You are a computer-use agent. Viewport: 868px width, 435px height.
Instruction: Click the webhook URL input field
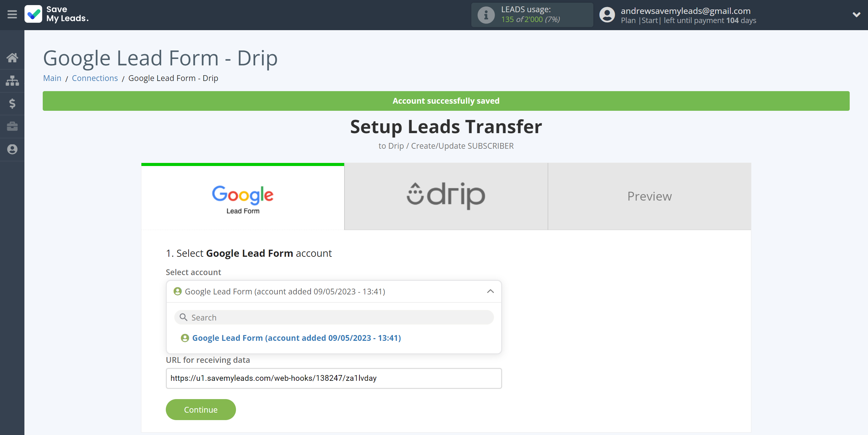(x=334, y=378)
